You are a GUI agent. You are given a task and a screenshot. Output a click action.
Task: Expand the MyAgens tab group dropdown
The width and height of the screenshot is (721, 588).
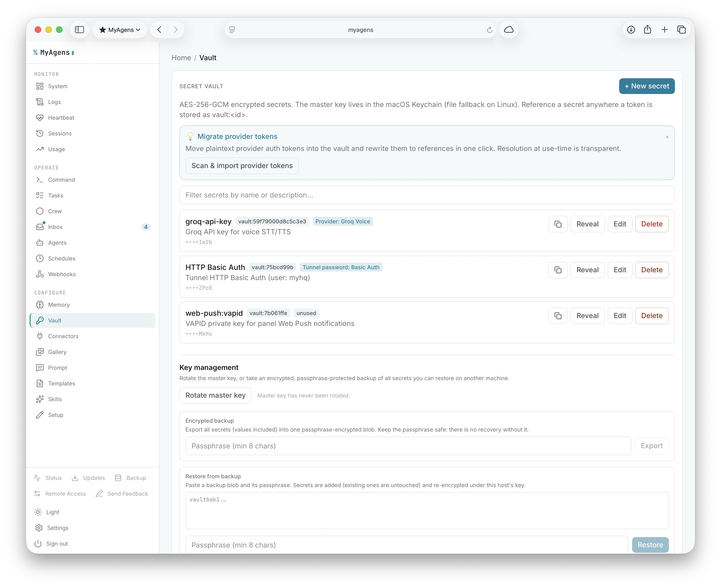tap(120, 30)
